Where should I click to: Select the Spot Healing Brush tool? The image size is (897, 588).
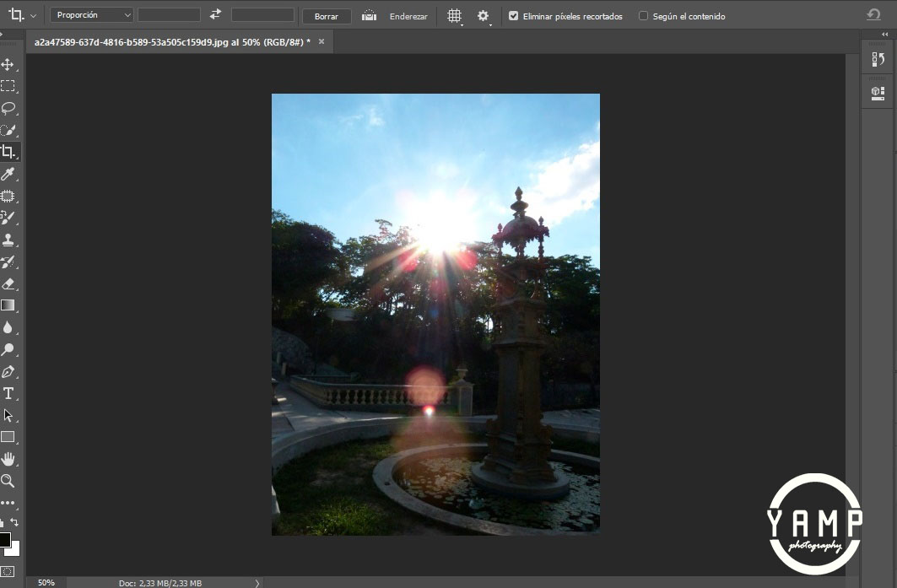coord(8,197)
